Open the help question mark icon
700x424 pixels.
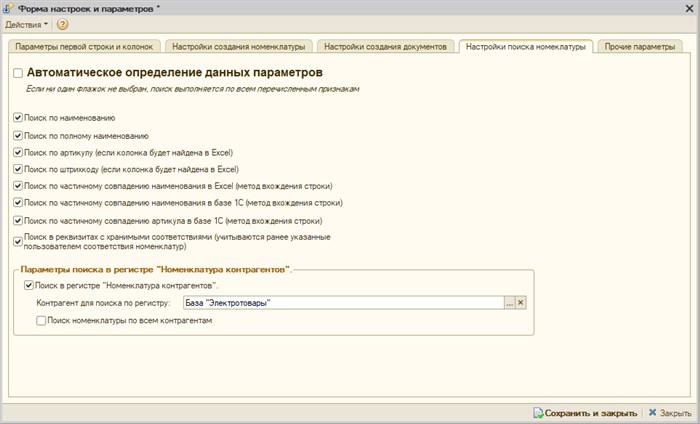[62, 25]
